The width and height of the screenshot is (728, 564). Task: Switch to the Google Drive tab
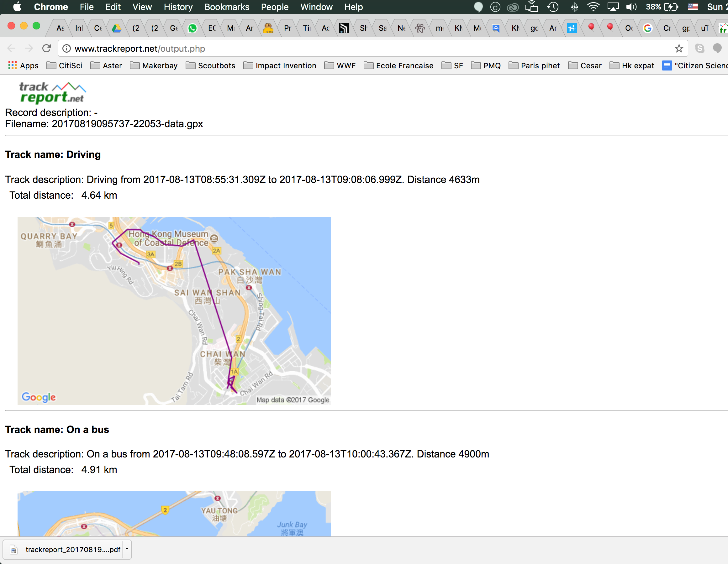(116, 28)
